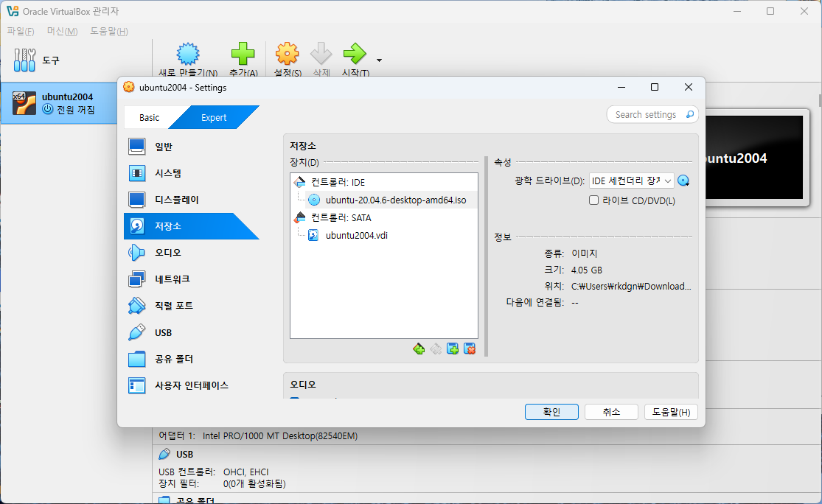
Task: Click the SATA controller icon in device tree
Action: [x=300, y=217]
